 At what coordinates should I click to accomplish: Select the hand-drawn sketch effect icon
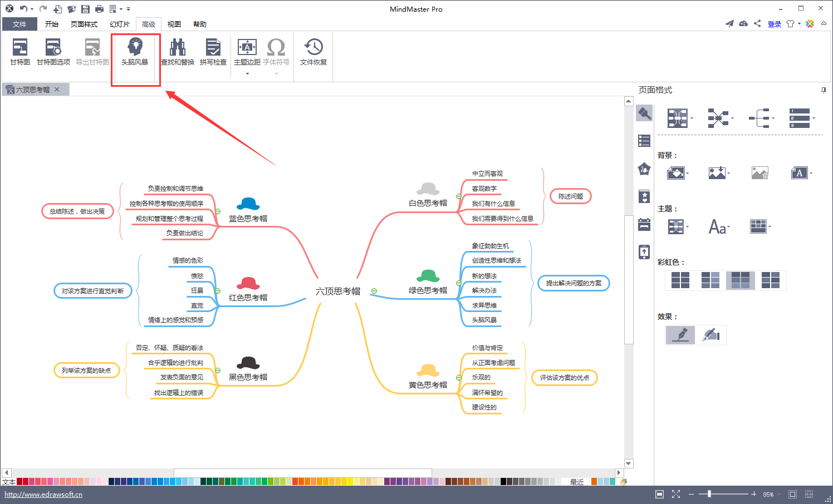[x=711, y=335]
